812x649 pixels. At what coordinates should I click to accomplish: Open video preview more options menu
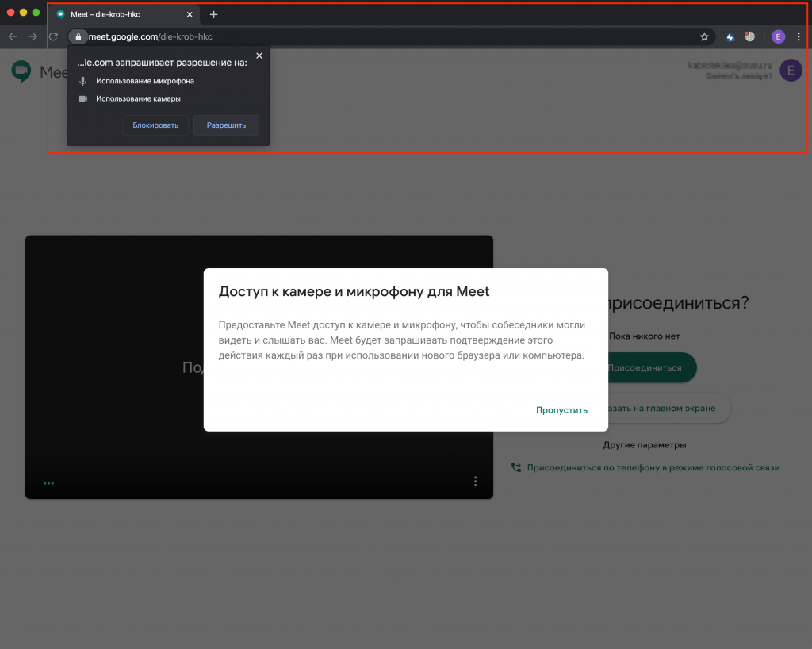(x=475, y=482)
